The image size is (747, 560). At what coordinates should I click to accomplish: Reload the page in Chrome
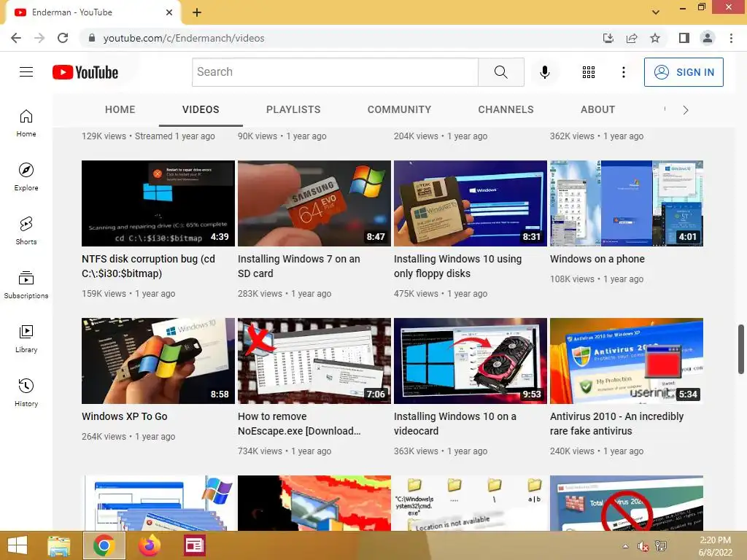[63, 38]
